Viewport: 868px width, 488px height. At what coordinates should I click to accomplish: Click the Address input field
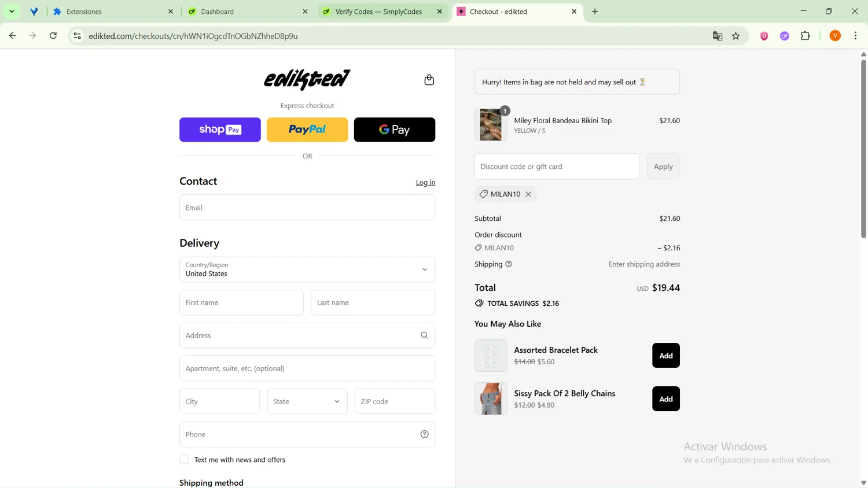[307, 335]
